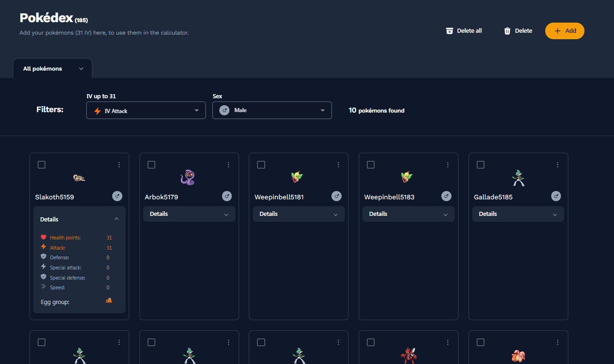Open the All pokémons tab

(x=53, y=69)
